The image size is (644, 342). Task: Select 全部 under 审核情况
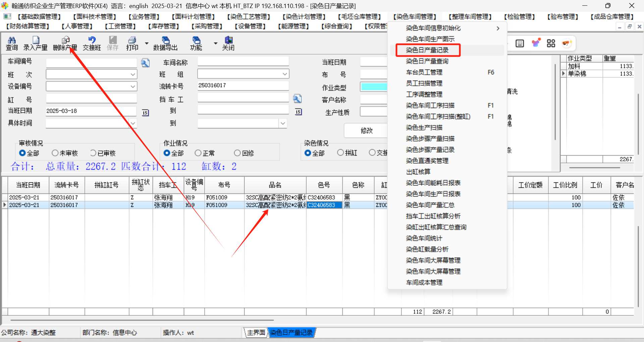pyautogui.click(x=22, y=153)
